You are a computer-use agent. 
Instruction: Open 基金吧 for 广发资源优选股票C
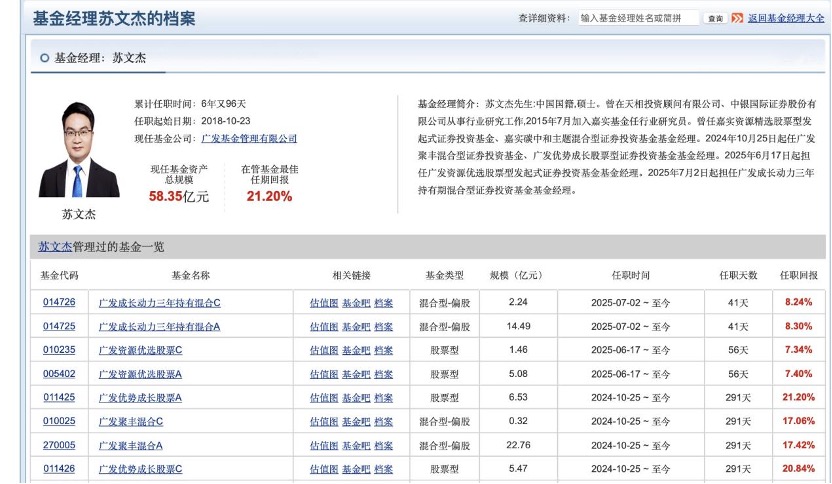pyautogui.click(x=356, y=350)
